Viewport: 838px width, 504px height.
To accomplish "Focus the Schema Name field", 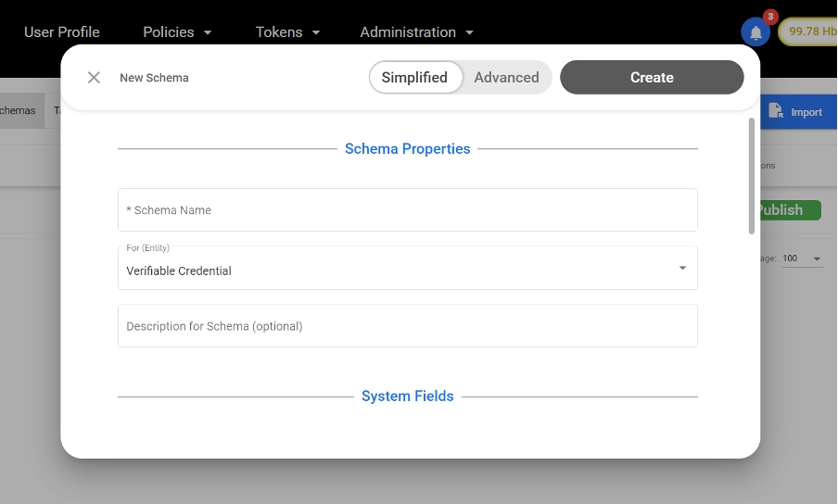I will click(x=407, y=210).
